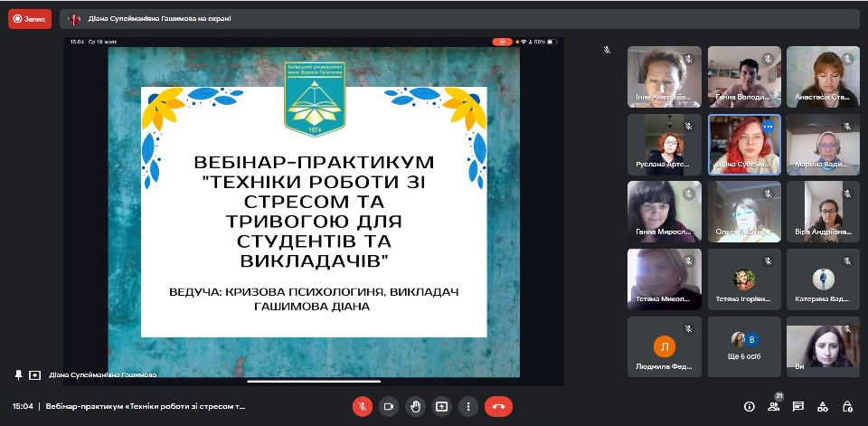Click university crest logo on the slide
868x426 pixels.
(x=315, y=99)
